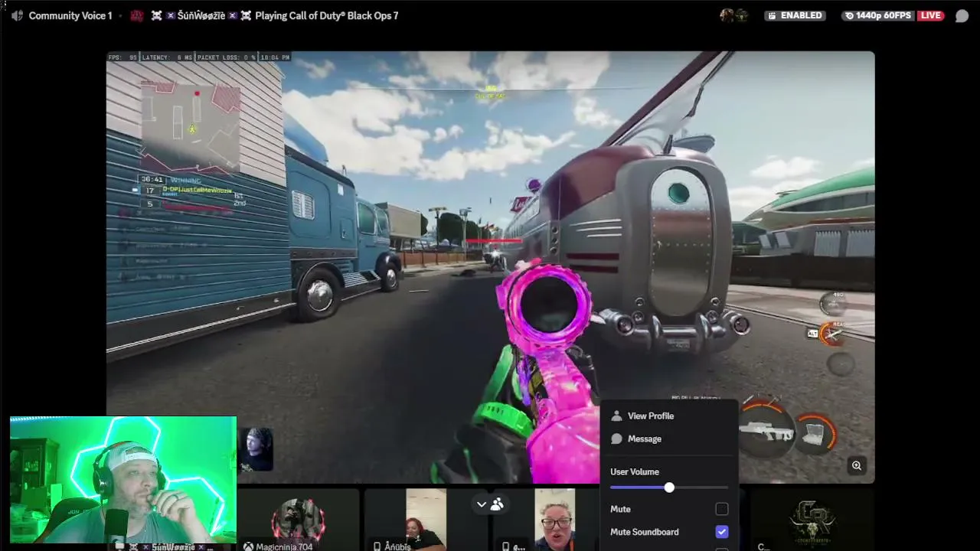Open the skull logo participant tile
Image resolution: width=980 pixels, height=551 pixels.
pos(812,520)
